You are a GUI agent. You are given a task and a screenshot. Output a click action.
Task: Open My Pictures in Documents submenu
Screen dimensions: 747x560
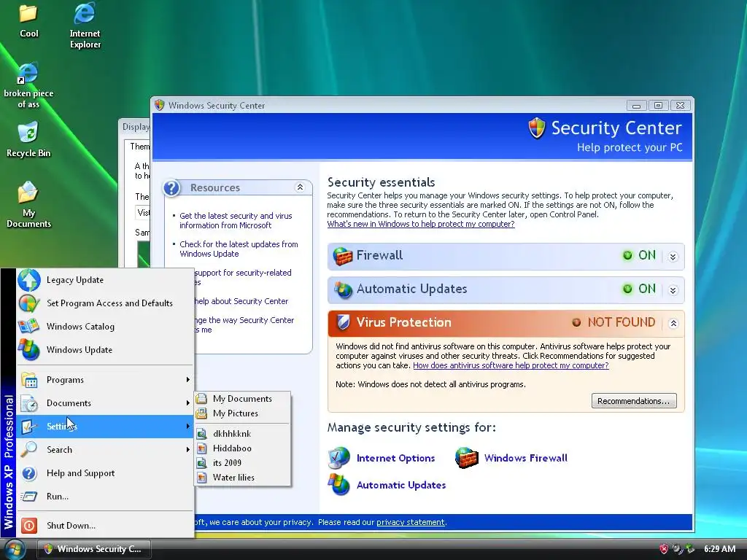(242, 413)
